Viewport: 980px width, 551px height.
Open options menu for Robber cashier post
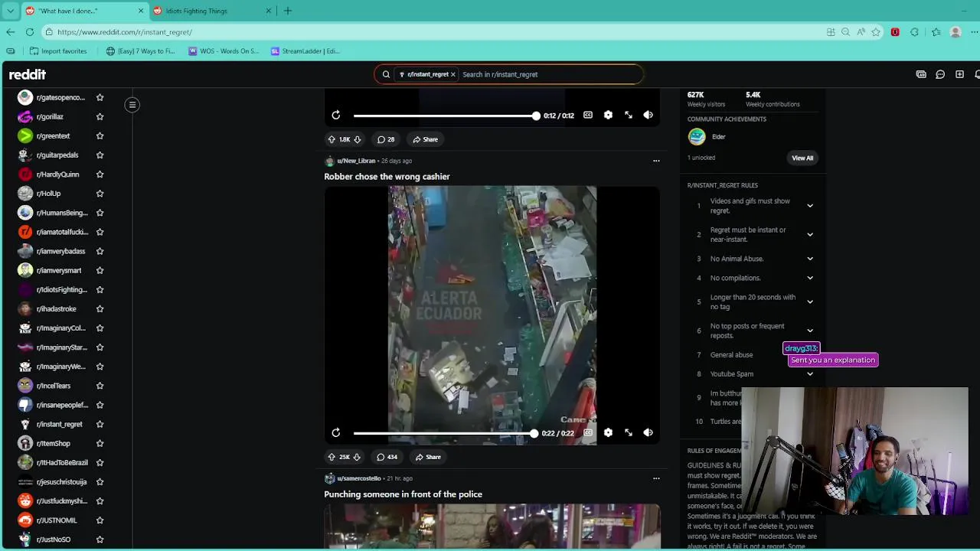[656, 161]
